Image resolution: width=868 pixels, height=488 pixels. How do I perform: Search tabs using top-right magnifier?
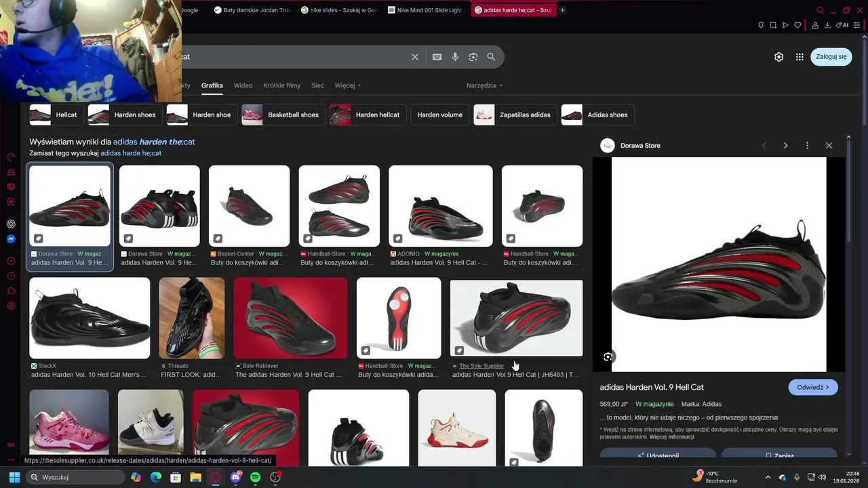pyautogui.click(x=820, y=10)
